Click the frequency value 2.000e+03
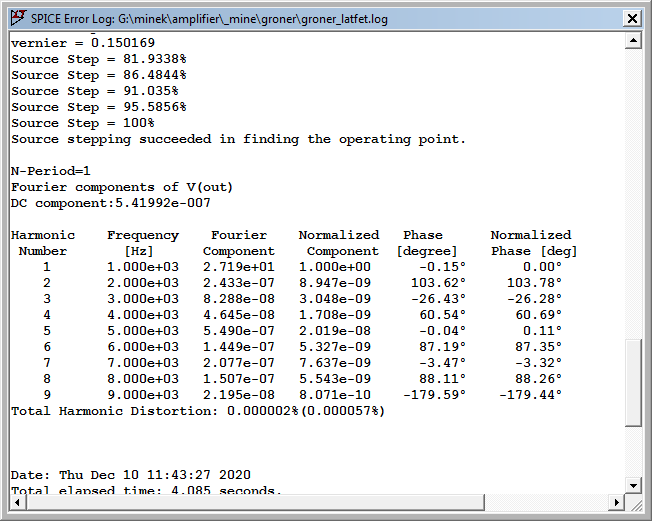 pyautogui.click(x=143, y=283)
